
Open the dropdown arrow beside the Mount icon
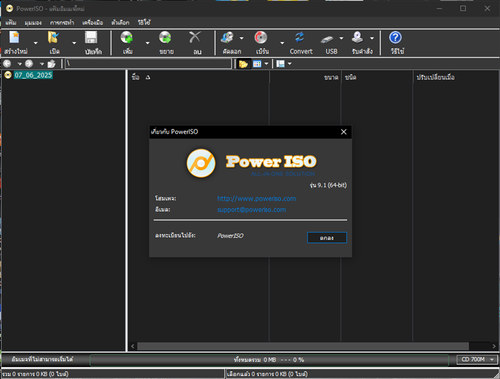(372, 38)
